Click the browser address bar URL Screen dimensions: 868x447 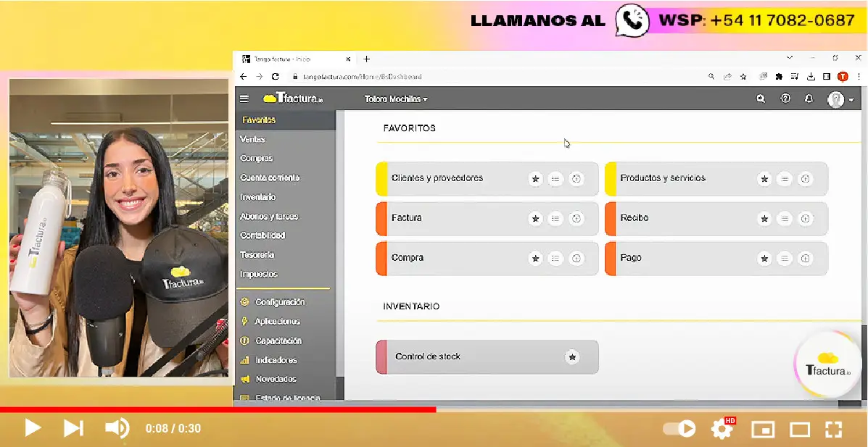[362, 76]
